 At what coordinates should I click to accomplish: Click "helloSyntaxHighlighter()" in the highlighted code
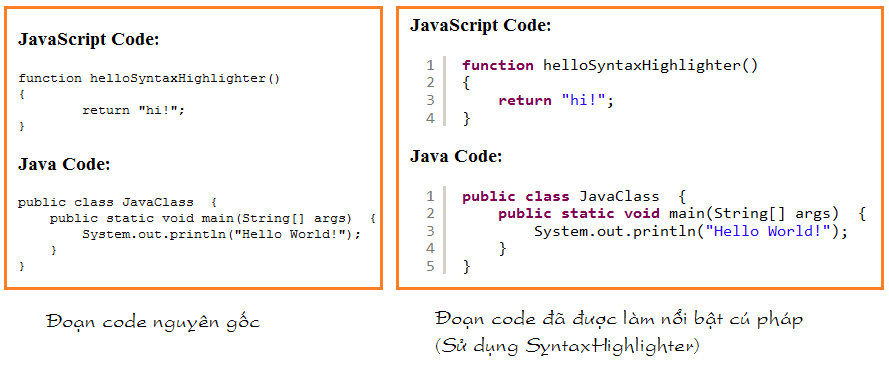(x=650, y=66)
